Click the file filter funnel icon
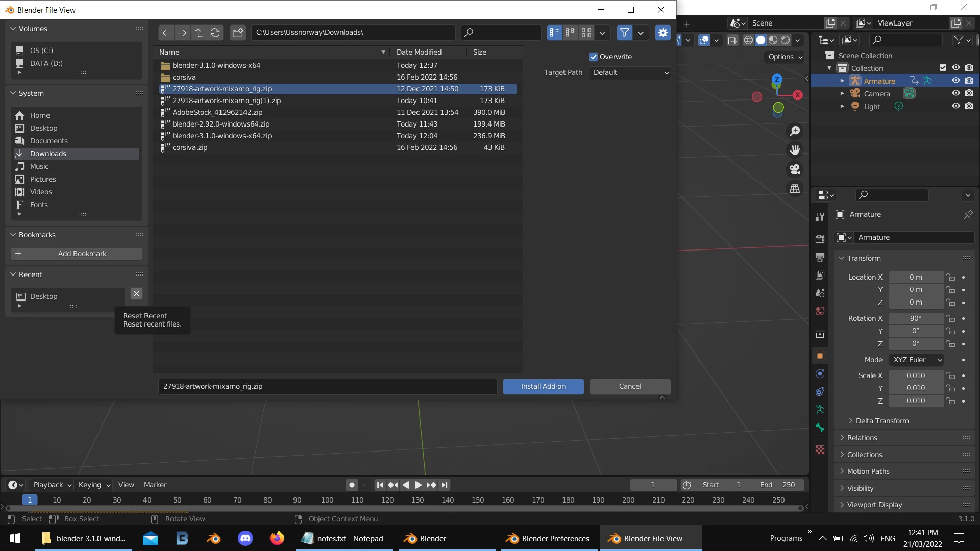 click(x=624, y=33)
